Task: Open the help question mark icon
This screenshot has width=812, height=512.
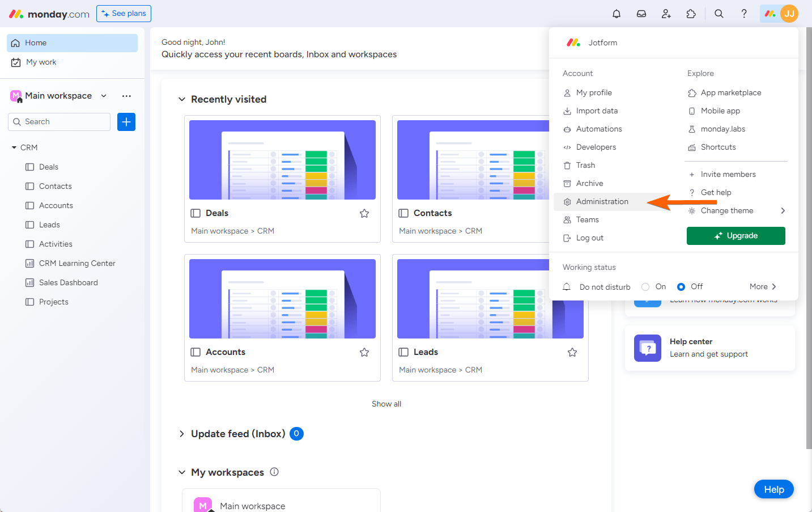Action: pyautogui.click(x=744, y=14)
